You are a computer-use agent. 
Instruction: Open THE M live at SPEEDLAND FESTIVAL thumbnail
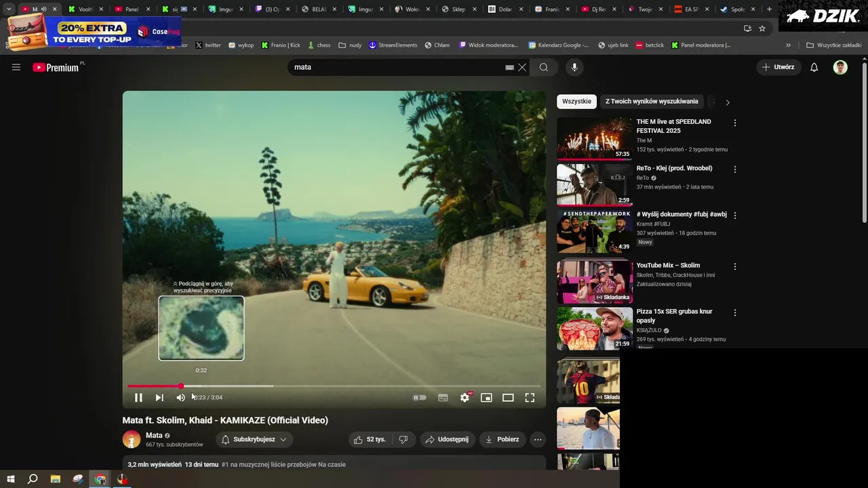[x=595, y=138]
